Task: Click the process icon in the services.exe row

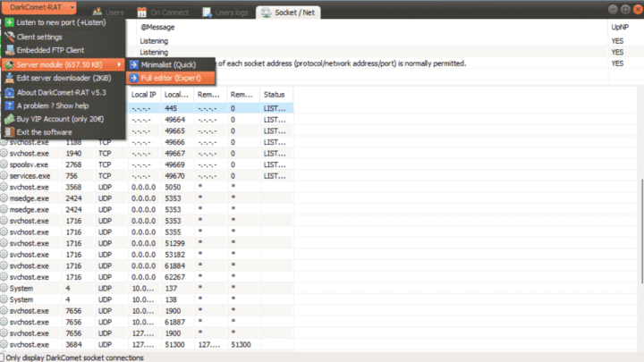Action: 4,176
